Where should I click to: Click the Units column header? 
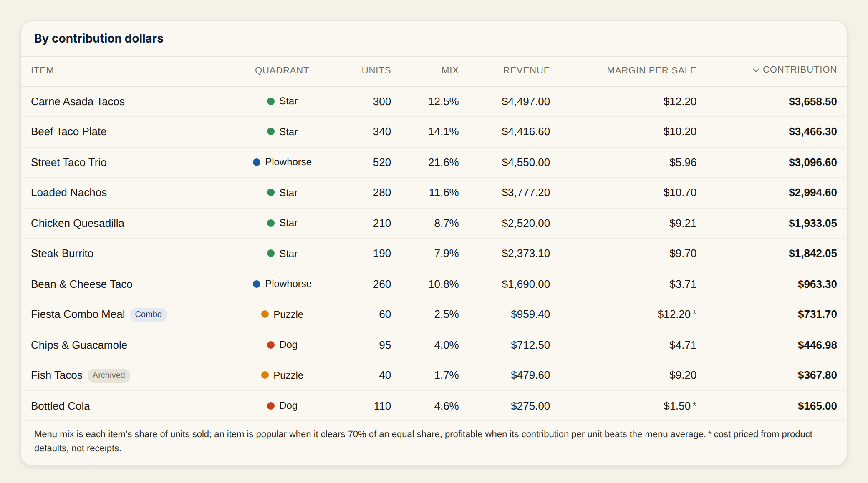(376, 70)
